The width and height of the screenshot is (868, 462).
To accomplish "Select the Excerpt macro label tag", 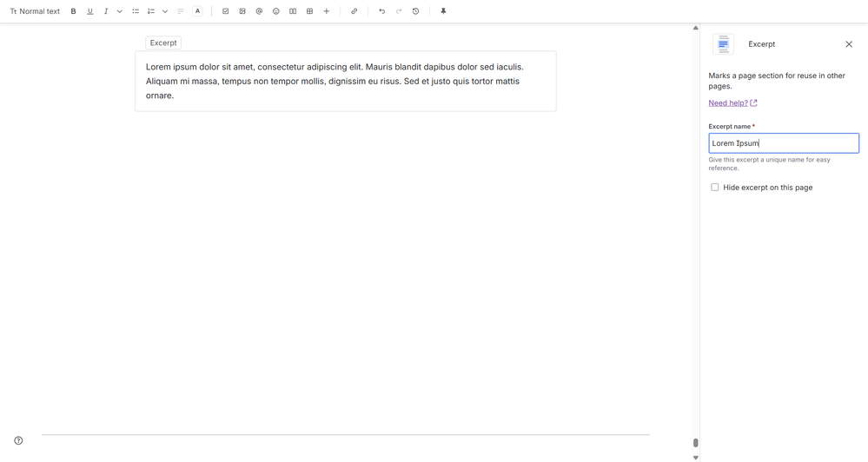I will click(163, 43).
